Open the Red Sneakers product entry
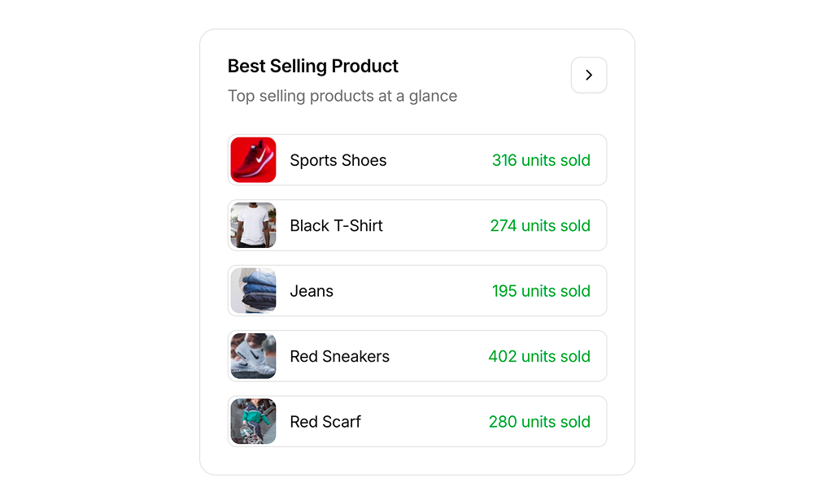 [339, 356]
